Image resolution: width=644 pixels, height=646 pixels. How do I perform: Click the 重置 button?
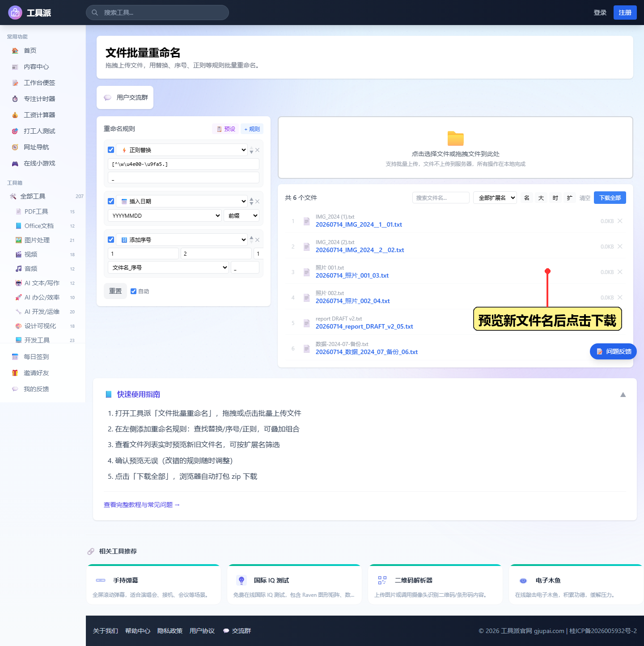click(x=115, y=291)
